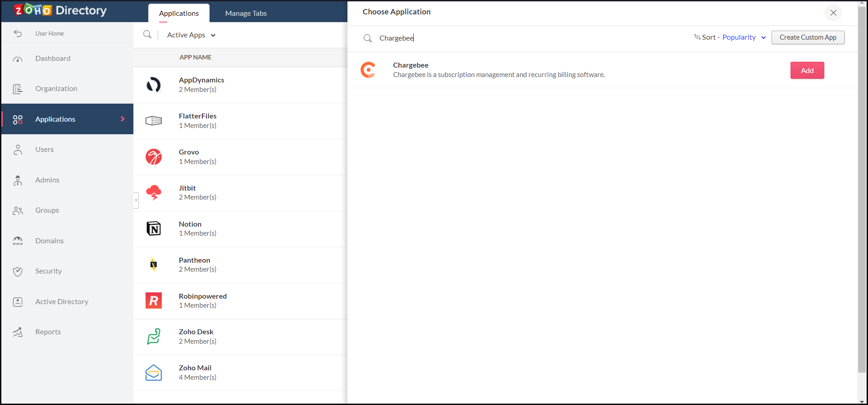Switch to the Applications tab
This screenshot has height=405, width=868.
coord(179,13)
